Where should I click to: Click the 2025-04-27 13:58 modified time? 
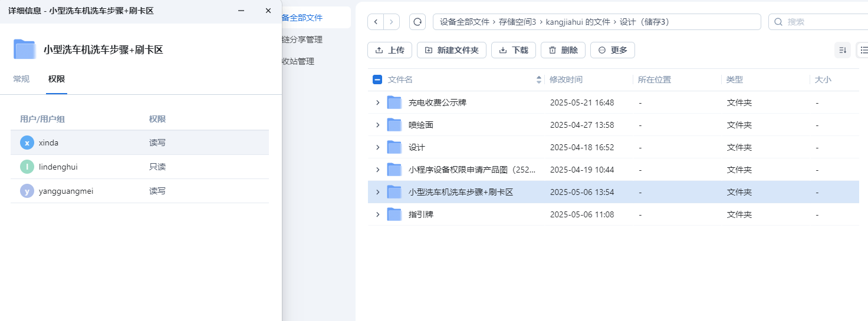click(x=582, y=125)
